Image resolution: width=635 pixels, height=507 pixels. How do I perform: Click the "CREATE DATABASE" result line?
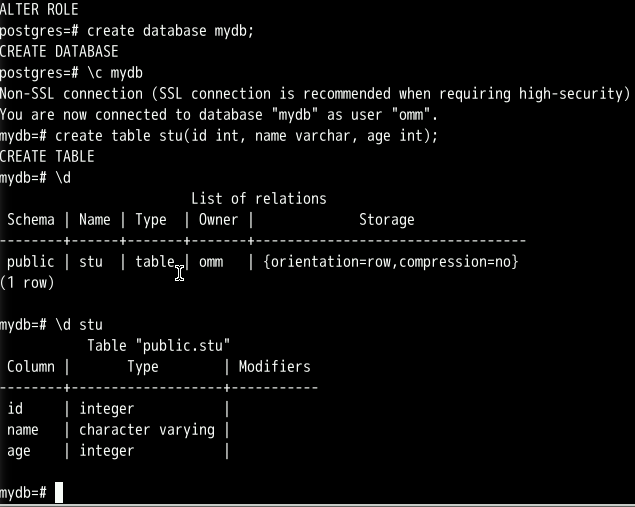point(59,51)
